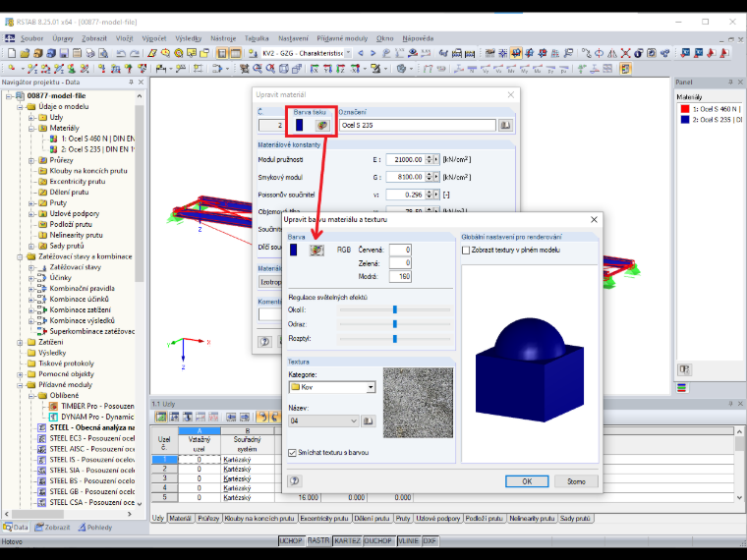Click the Okolí light slider handle

(395, 310)
